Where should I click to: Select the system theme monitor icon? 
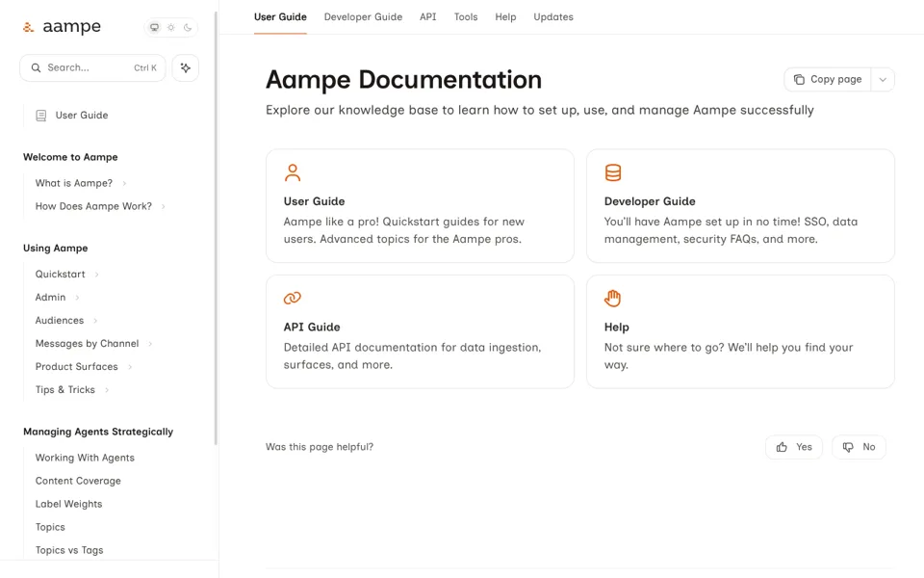click(154, 27)
